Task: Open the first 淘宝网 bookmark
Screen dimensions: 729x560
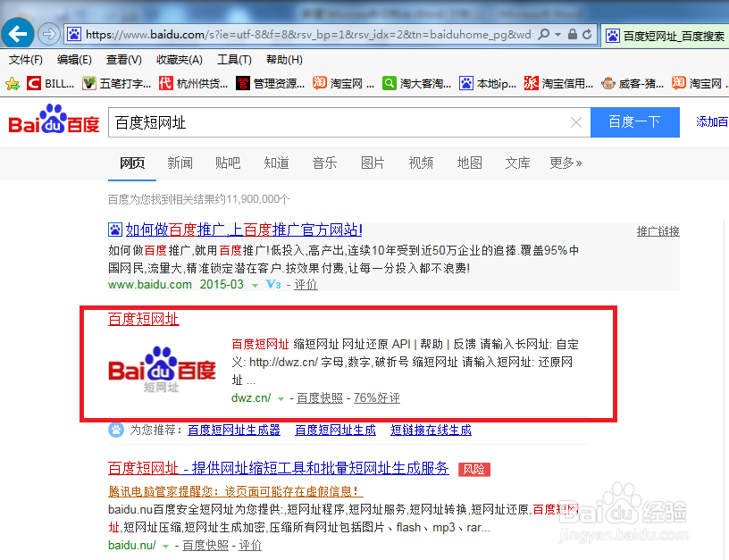Action: click(343, 84)
